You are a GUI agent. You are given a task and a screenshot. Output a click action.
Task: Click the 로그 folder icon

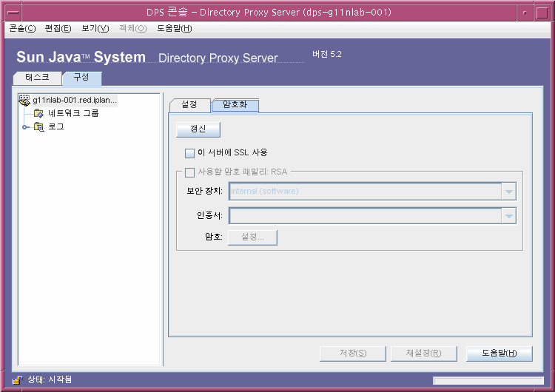coord(38,126)
